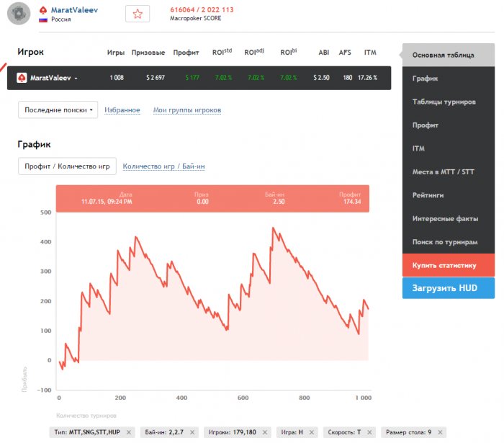Remove the Скорость: T filter

point(369,432)
